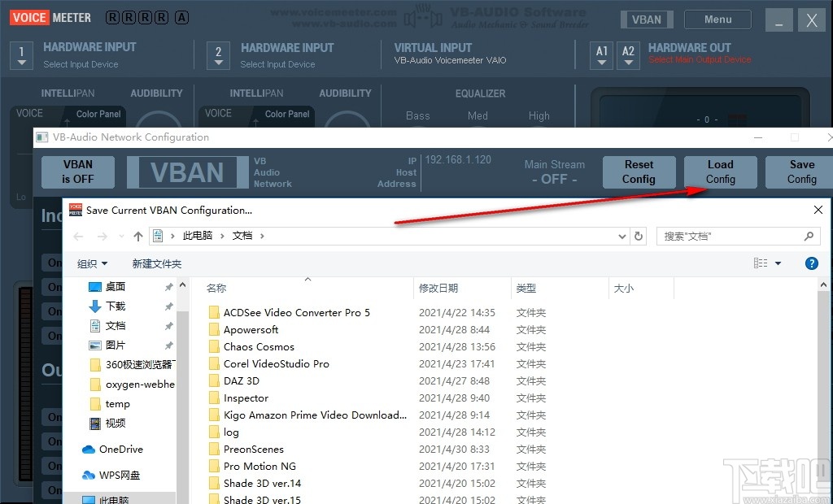833x504 pixels.
Task: Select the Shade 3D ver.14 folder
Action: click(x=262, y=484)
